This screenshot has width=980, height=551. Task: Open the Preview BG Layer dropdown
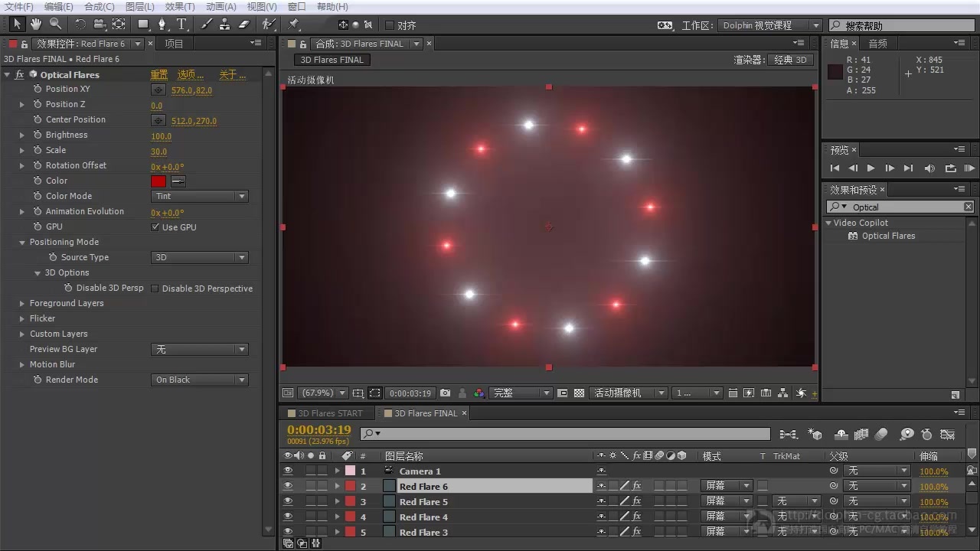tap(200, 350)
